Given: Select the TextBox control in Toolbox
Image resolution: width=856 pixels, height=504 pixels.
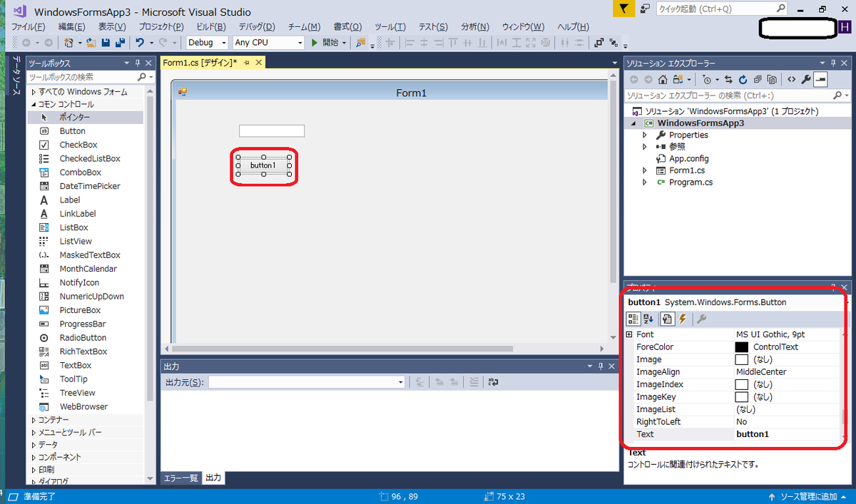Looking at the screenshot, I should (x=86, y=365).
